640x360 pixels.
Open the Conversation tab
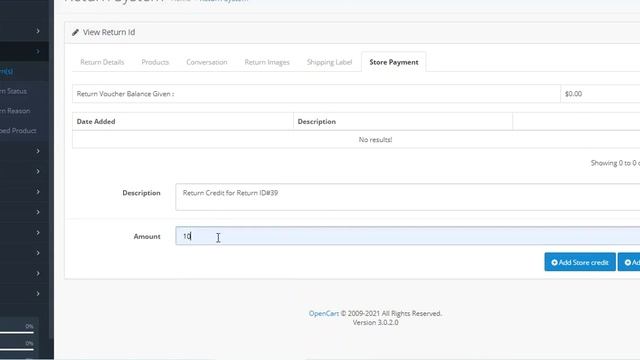pyautogui.click(x=207, y=62)
